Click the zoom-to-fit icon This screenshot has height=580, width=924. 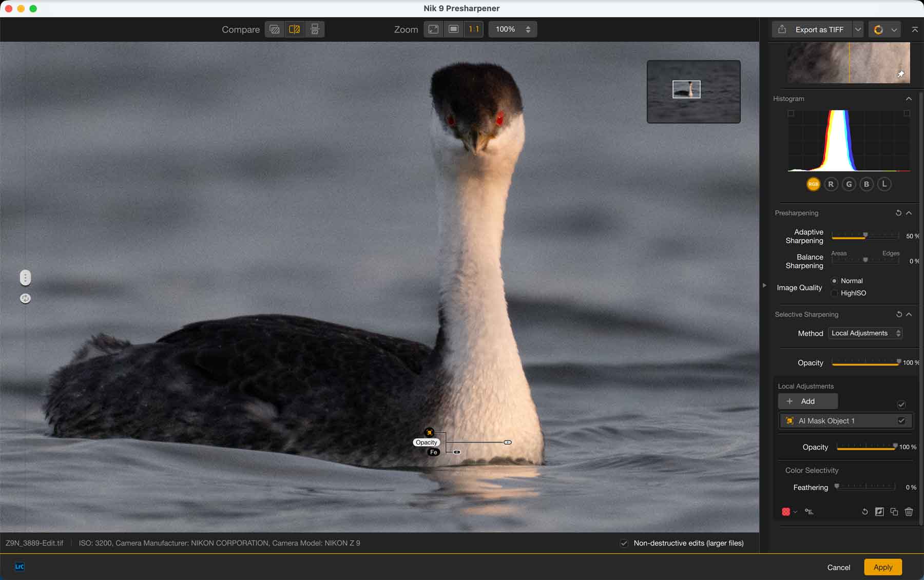click(x=434, y=29)
